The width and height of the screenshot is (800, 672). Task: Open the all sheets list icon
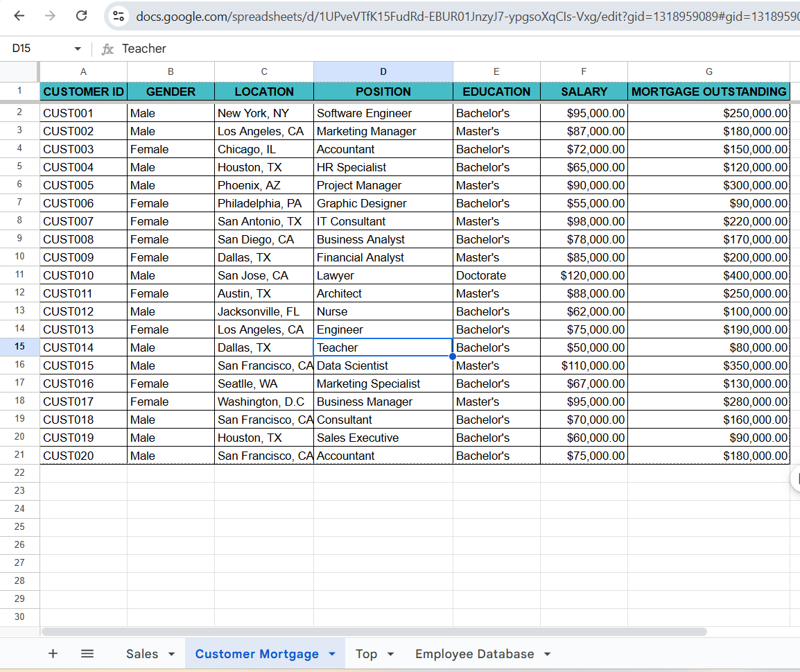click(x=87, y=653)
